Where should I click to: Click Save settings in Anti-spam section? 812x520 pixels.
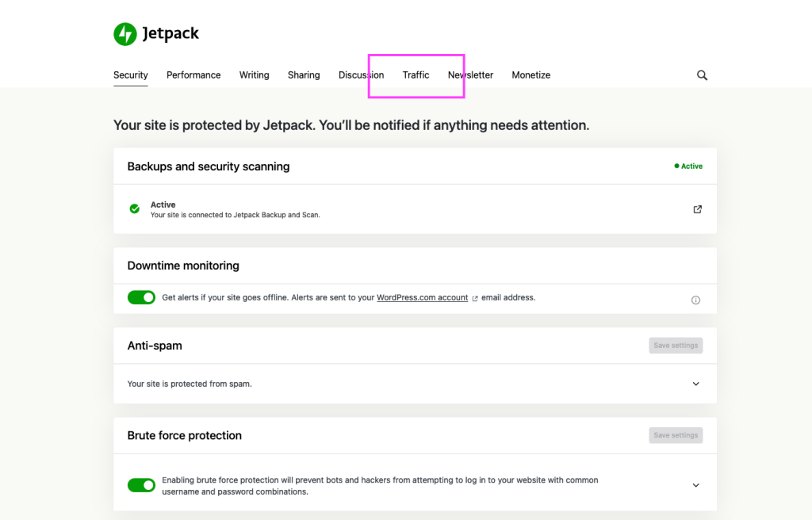676,346
